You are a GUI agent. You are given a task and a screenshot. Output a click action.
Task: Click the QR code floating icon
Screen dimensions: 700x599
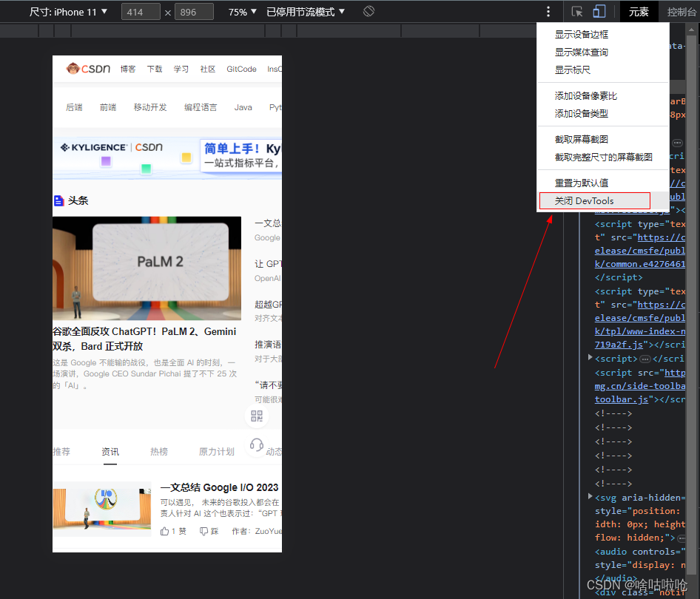tap(257, 416)
